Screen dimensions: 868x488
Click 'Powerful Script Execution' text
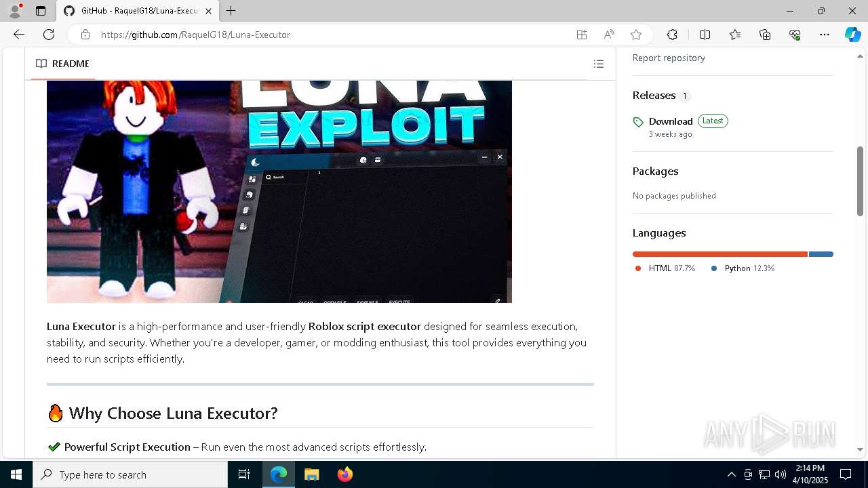click(127, 447)
